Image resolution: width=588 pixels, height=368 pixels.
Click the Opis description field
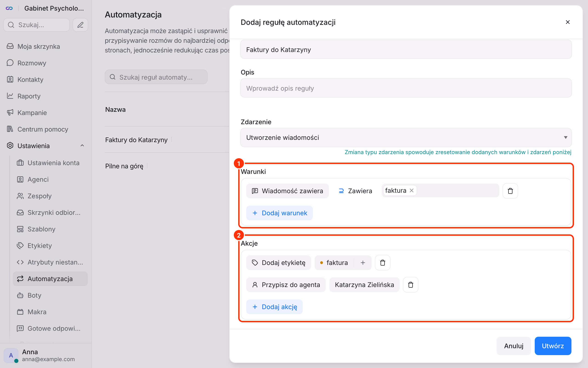pos(406,88)
